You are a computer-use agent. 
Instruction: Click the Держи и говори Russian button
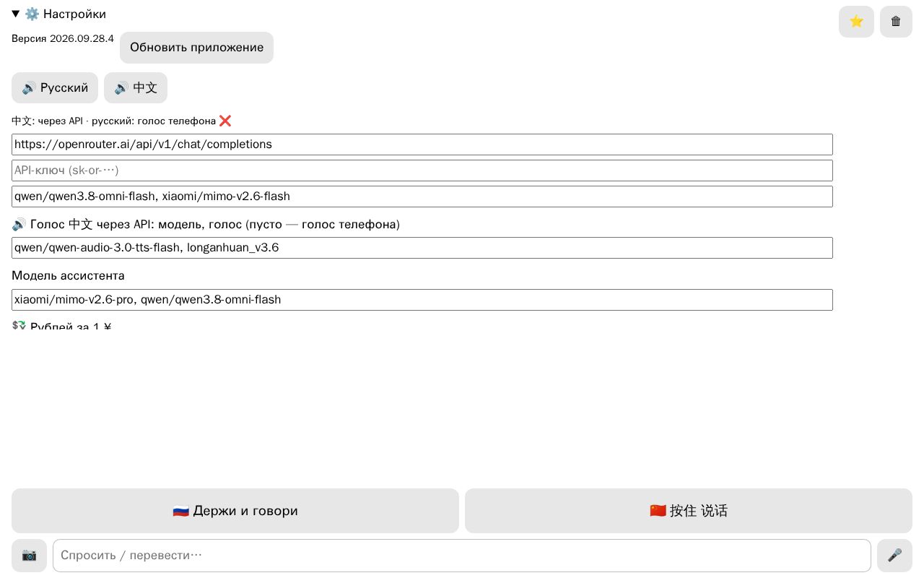click(235, 511)
